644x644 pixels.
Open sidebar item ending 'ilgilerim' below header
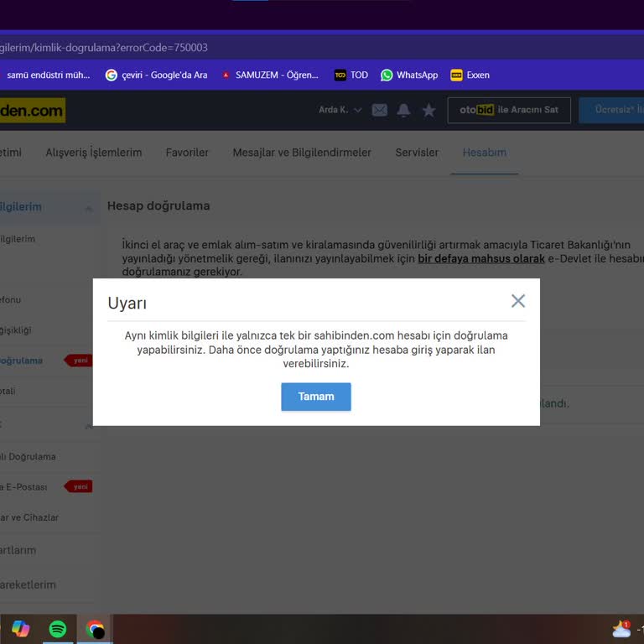(x=18, y=239)
